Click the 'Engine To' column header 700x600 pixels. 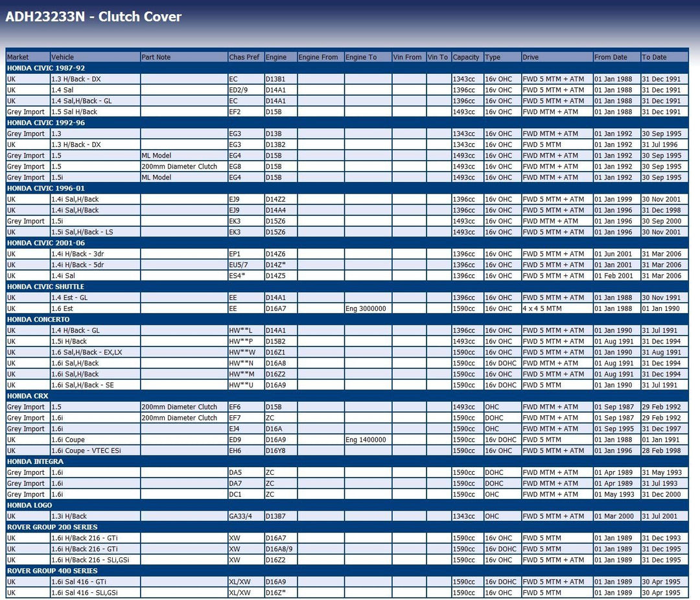[x=368, y=57]
